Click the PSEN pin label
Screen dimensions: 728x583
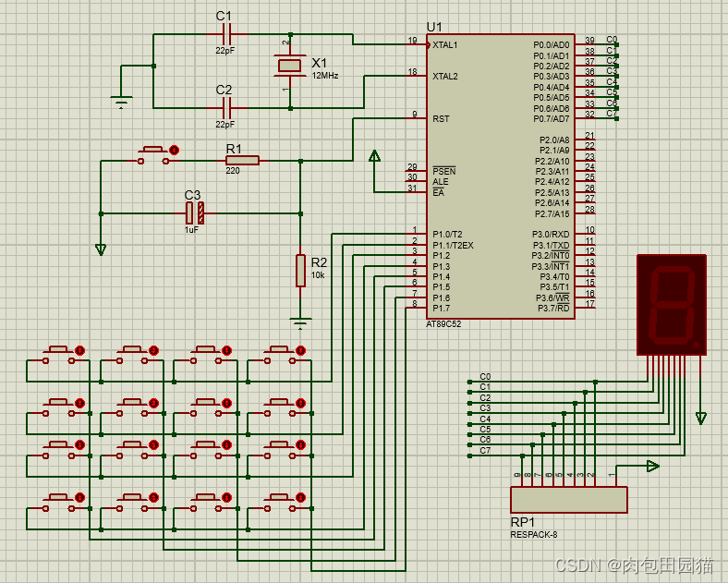coord(443,171)
